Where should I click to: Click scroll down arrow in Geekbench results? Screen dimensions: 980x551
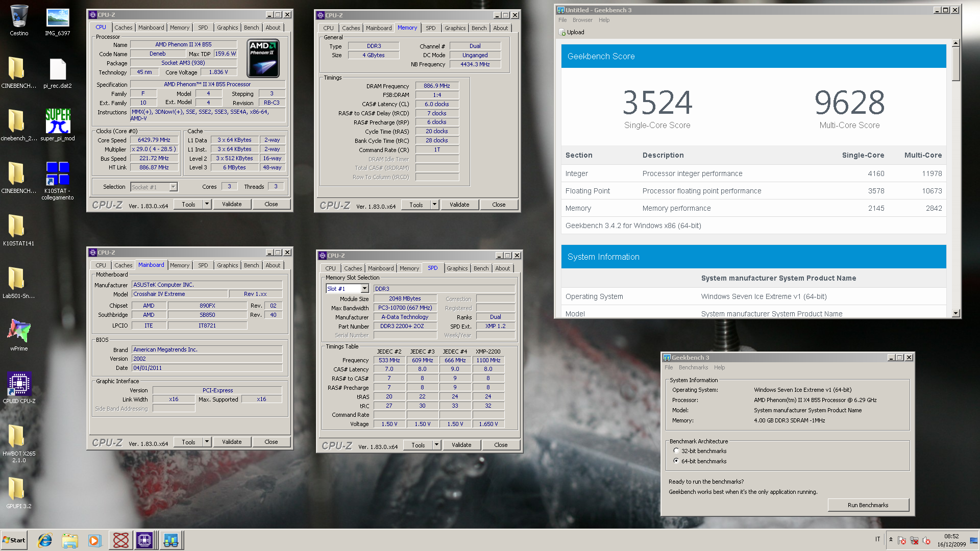pos(956,314)
